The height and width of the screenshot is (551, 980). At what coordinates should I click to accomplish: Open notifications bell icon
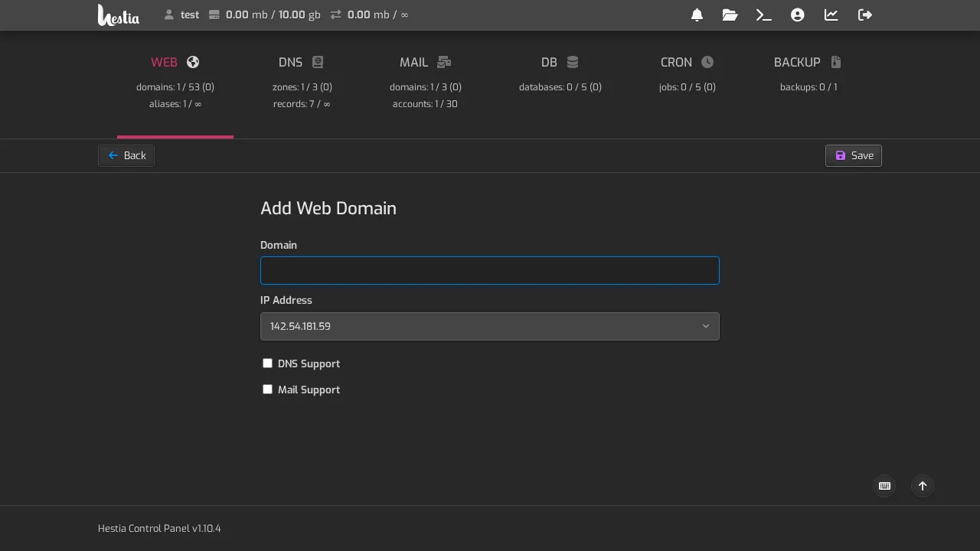click(697, 15)
